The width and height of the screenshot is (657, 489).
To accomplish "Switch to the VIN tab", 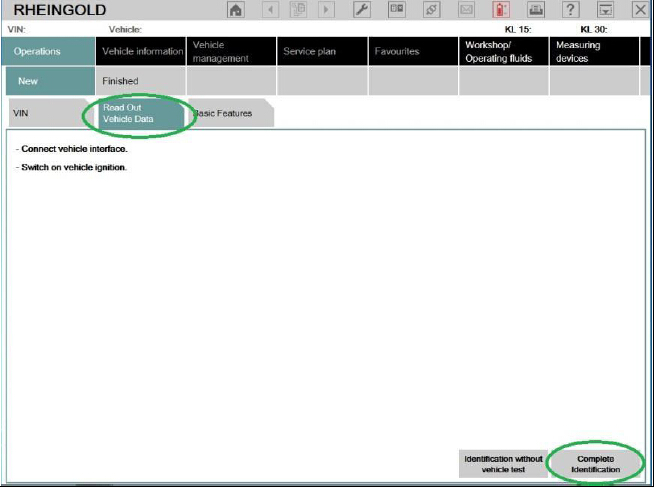I will click(49, 113).
